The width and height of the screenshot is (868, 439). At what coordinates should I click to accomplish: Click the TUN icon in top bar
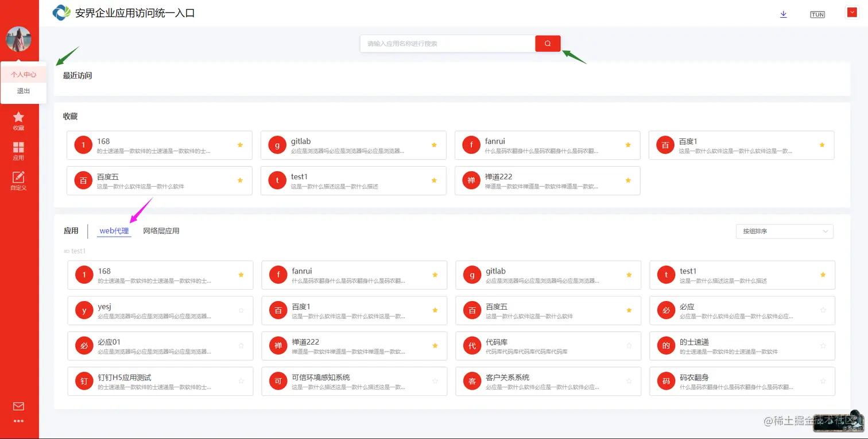click(x=817, y=14)
